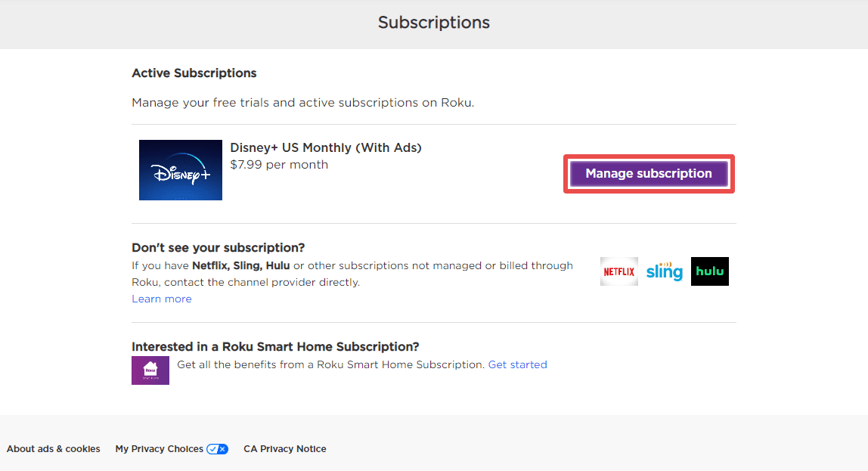Click Get started for Smart Home Subscription
The width and height of the screenshot is (868, 471).
click(x=517, y=364)
